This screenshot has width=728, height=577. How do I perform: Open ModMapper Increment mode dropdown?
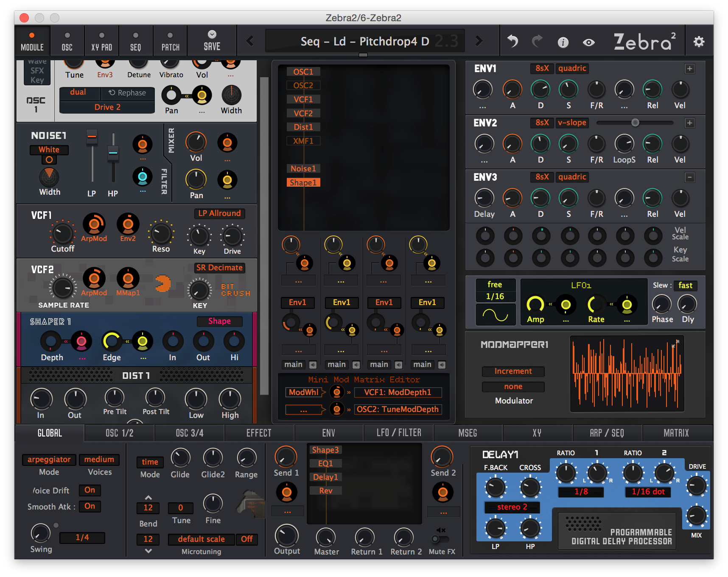(x=513, y=371)
